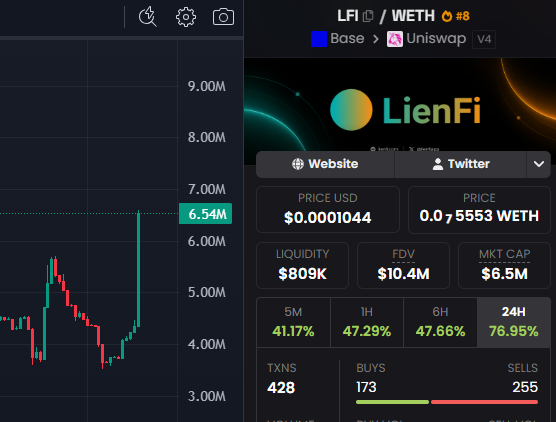Click the green buys ratio bar
This screenshot has height=422, width=556.
392,402
